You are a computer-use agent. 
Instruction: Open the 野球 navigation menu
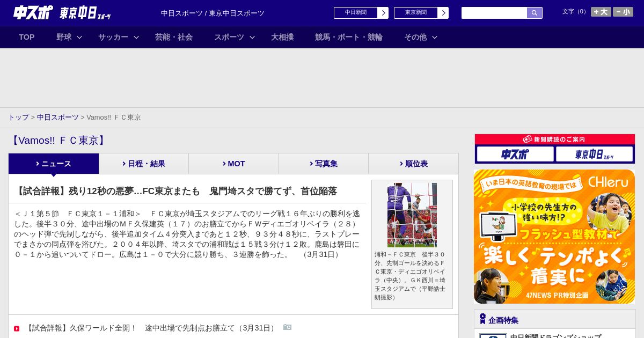(x=64, y=37)
